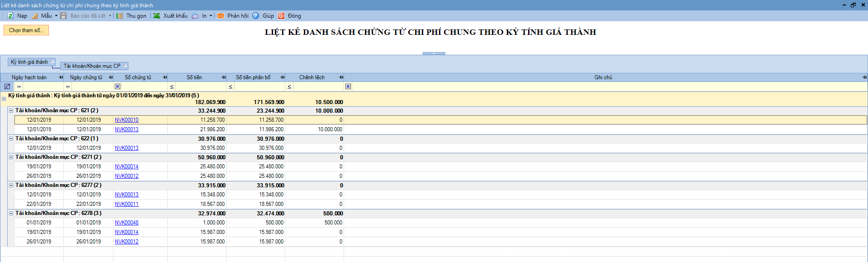Click the Giúp help icon

256,16
